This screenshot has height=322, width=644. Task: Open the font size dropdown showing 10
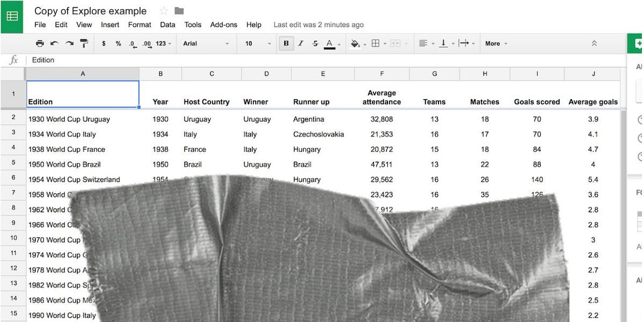258,43
